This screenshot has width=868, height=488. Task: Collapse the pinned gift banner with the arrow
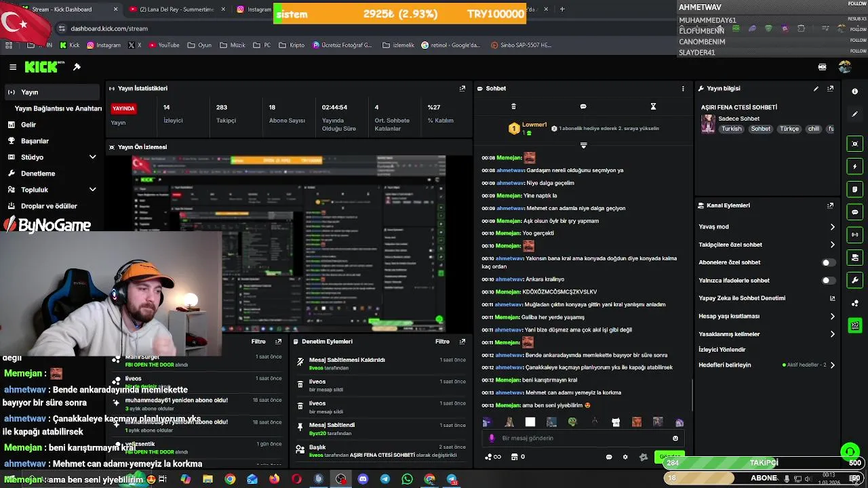pyautogui.click(x=583, y=145)
